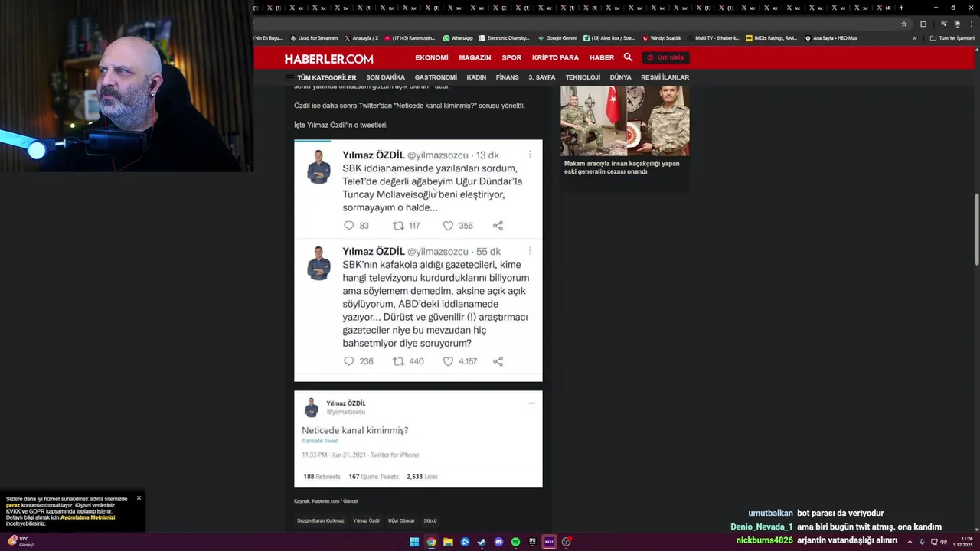The image size is (980, 551).
Task: Open the IMDb: Ratings bookmark
Action: pos(772,38)
